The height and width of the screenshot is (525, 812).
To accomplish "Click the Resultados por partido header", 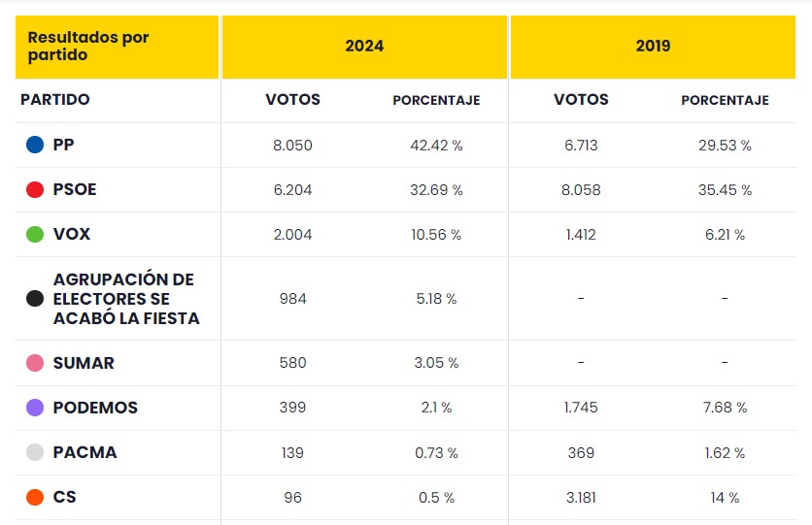I will point(88,47).
